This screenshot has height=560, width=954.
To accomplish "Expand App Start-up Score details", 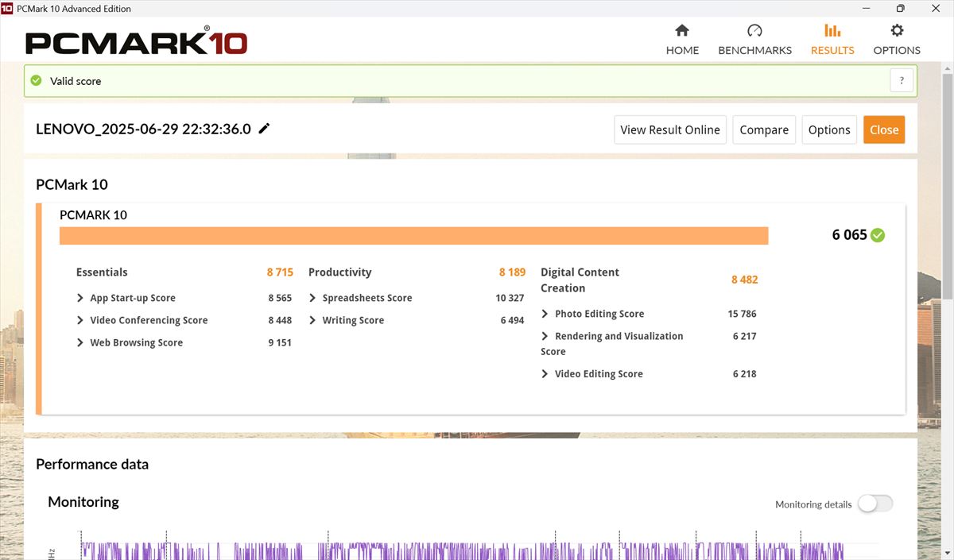I will 79,298.
